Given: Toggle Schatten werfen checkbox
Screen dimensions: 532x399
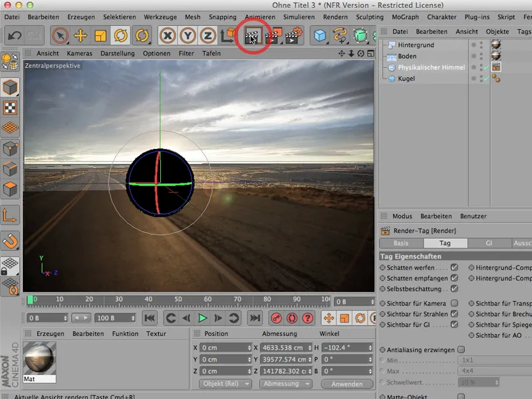Looking at the screenshot, I should 454,267.
